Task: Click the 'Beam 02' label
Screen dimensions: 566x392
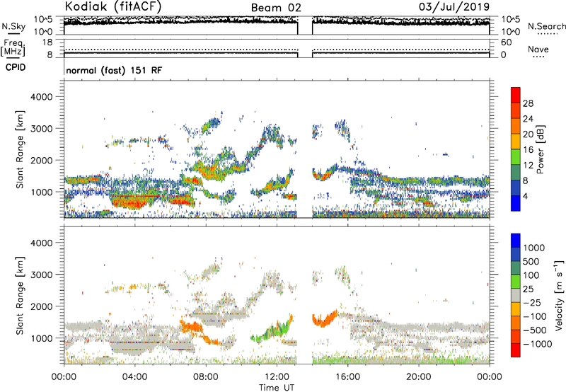Action: tap(276, 8)
